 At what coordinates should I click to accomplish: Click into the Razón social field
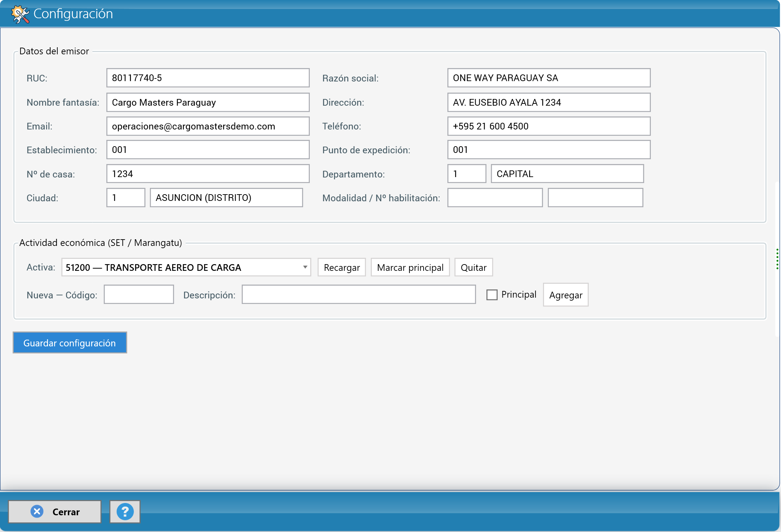(x=549, y=78)
